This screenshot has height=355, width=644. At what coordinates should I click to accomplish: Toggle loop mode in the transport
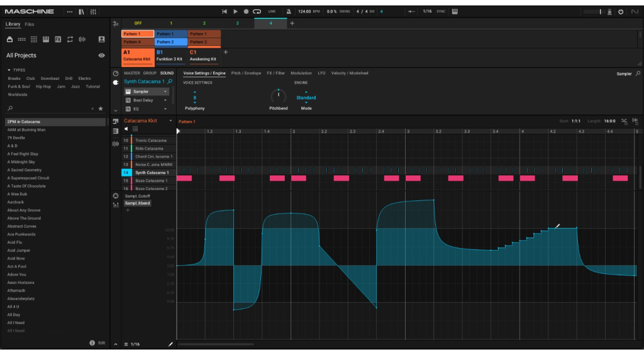(x=257, y=11)
